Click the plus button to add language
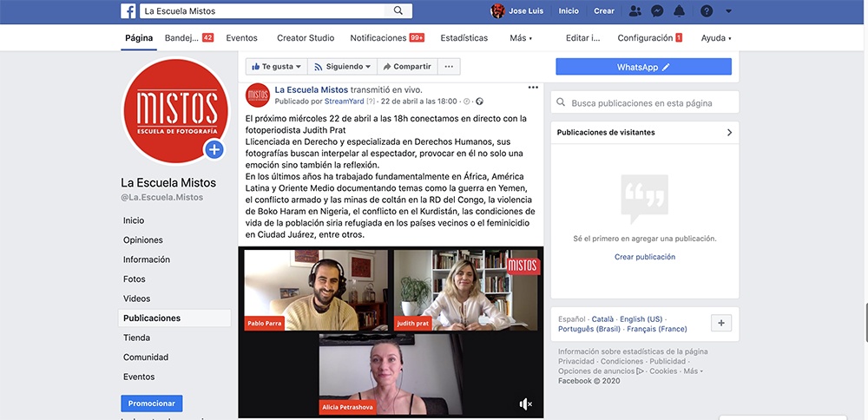Image resolution: width=868 pixels, height=420 pixels. 721,323
